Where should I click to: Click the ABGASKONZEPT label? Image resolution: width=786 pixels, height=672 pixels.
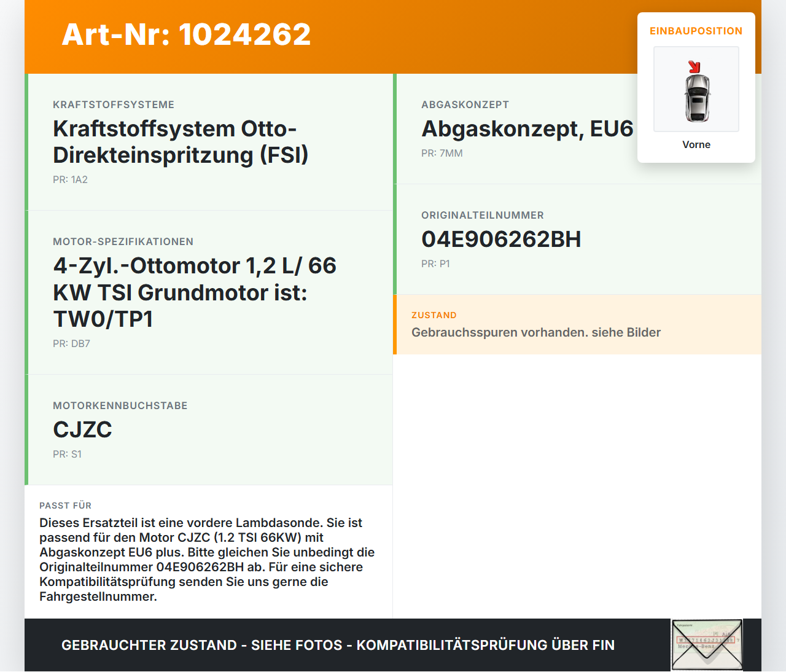(x=465, y=105)
